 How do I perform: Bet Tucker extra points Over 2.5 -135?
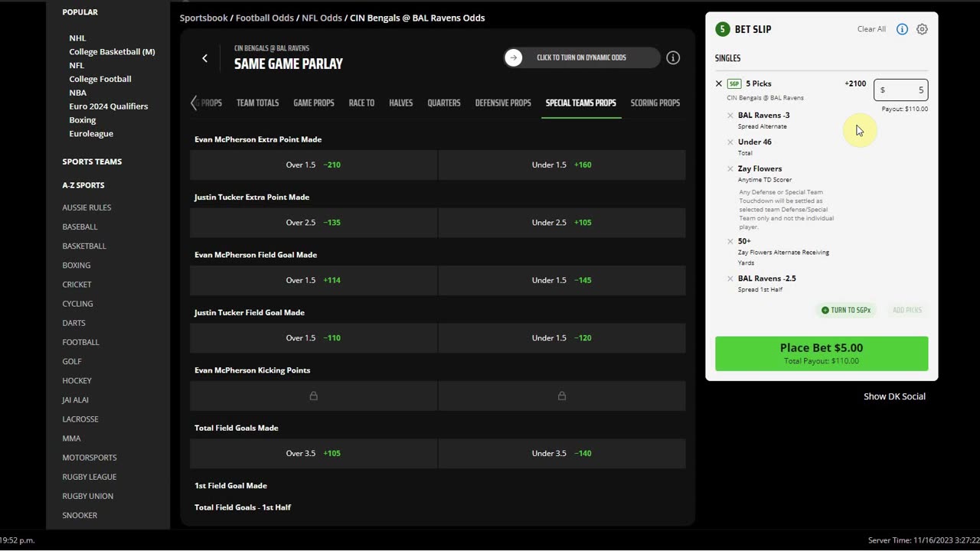click(x=313, y=223)
